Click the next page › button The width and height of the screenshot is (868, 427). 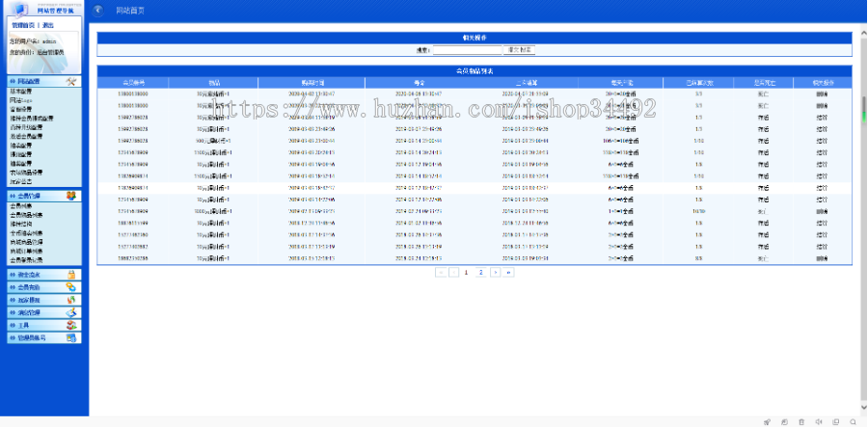tap(496, 272)
